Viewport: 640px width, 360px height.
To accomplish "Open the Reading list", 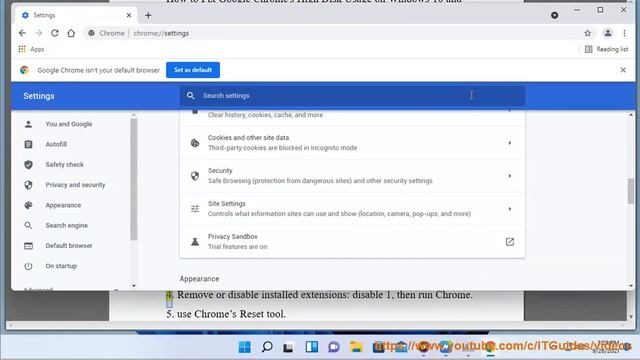I will pos(606,49).
